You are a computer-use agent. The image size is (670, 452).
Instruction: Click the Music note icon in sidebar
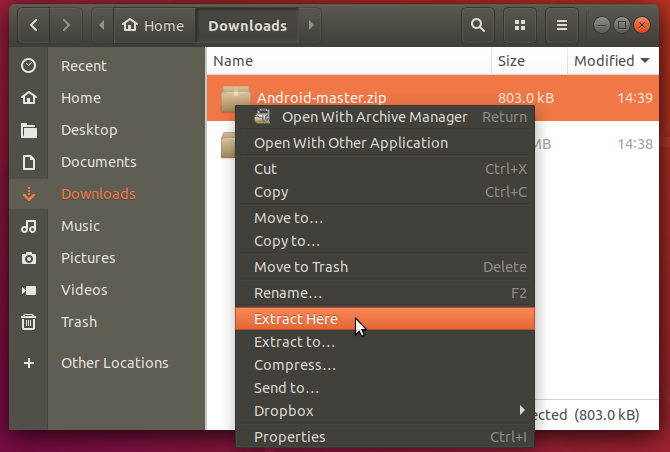[29, 226]
